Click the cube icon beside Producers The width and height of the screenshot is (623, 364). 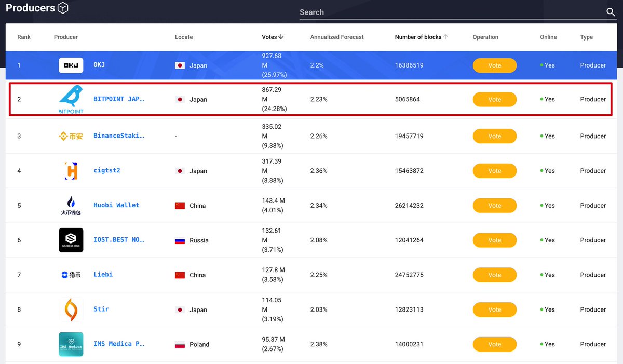63,8
